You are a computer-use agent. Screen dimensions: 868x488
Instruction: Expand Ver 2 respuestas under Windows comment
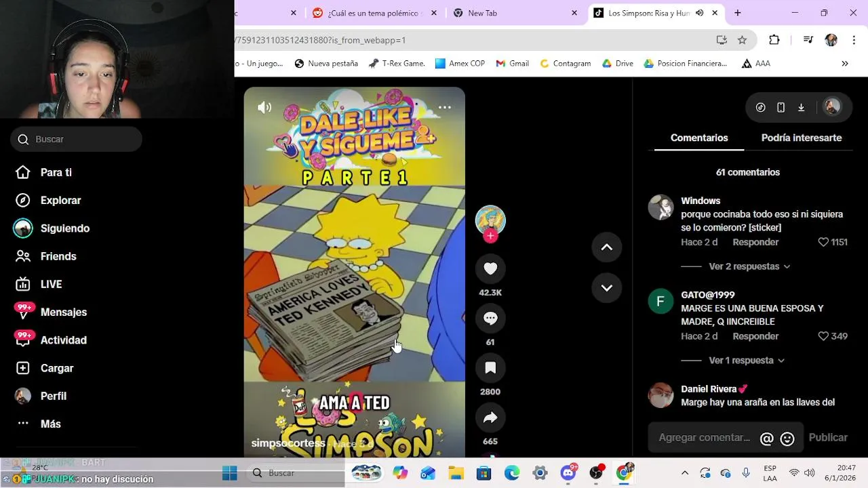pos(749,266)
